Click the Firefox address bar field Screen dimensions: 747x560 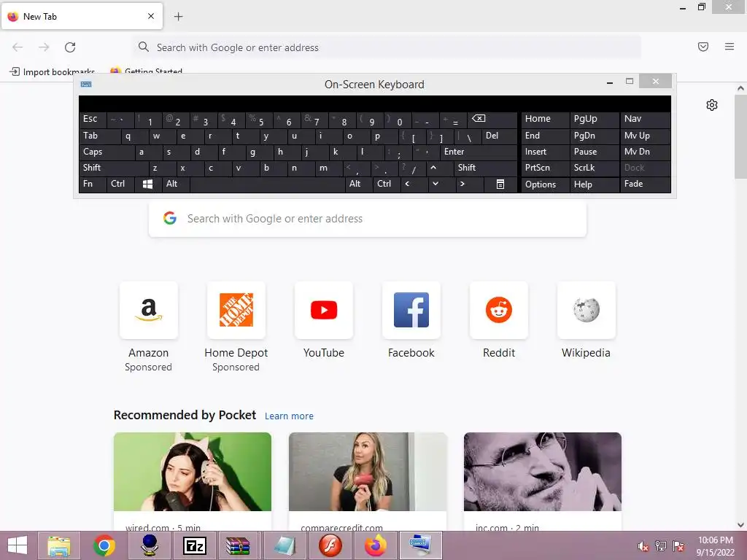click(x=387, y=47)
